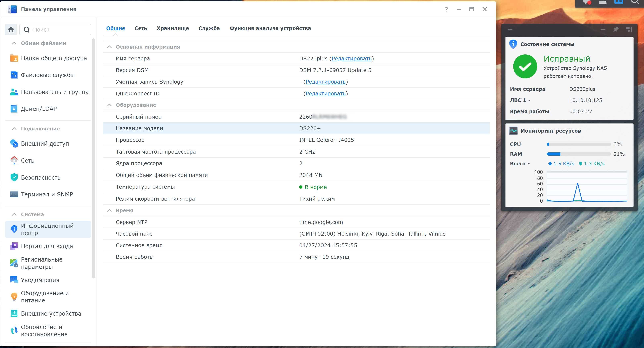Screen dimensions: 644x348
Task: Select Информационный центр icon
Action: [14, 229]
